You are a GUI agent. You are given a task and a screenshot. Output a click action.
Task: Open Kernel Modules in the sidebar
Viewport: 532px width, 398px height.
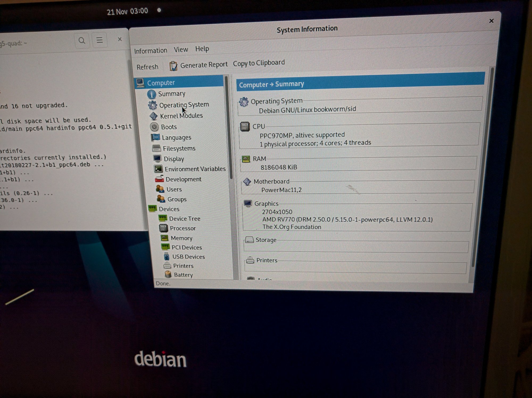pos(181,116)
